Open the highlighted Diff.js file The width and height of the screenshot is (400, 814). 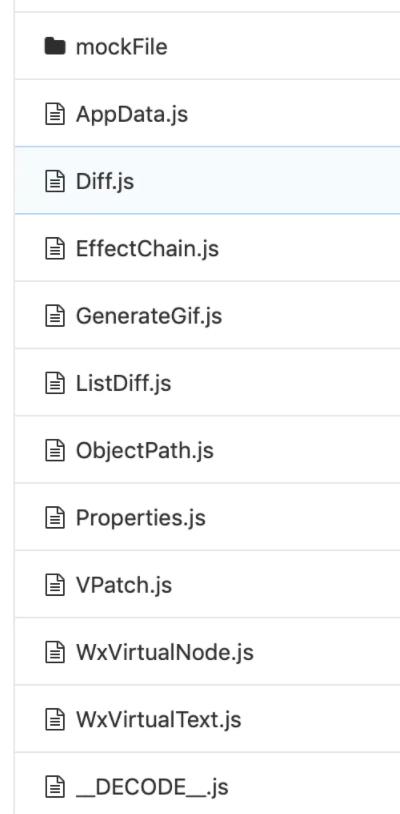pos(105,182)
